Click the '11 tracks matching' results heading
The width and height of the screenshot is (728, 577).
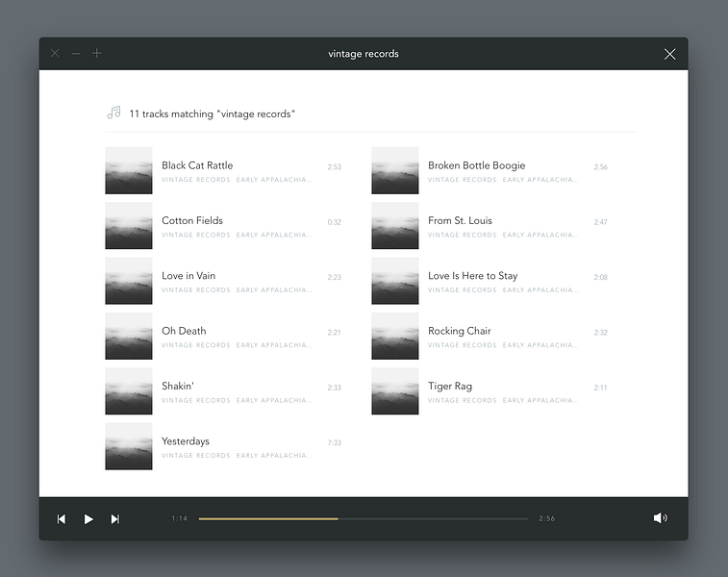[x=213, y=113]
